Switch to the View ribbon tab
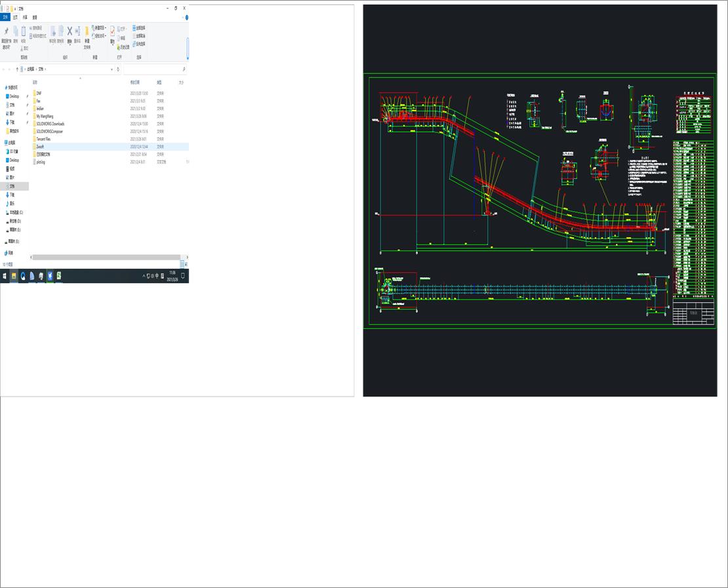 [x=35, y=17]
